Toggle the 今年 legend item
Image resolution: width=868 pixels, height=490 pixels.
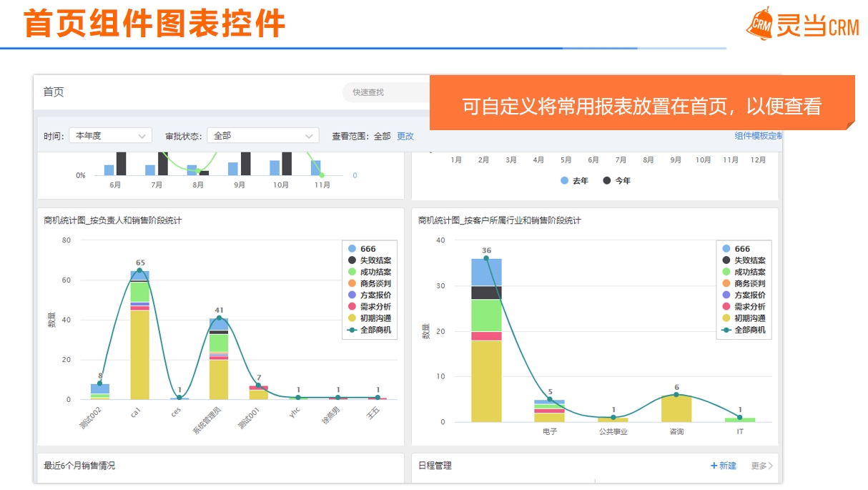coord(617,181)
